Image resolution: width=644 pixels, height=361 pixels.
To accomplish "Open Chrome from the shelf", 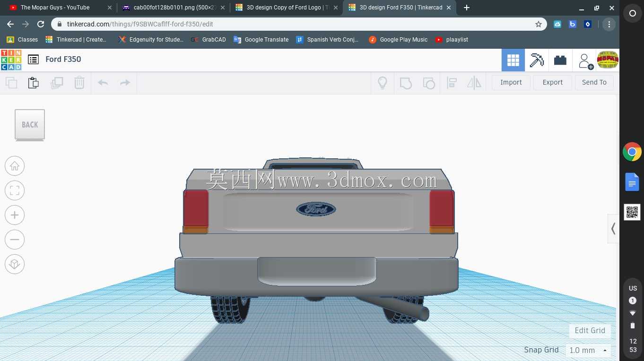I will tap(632, 152).
